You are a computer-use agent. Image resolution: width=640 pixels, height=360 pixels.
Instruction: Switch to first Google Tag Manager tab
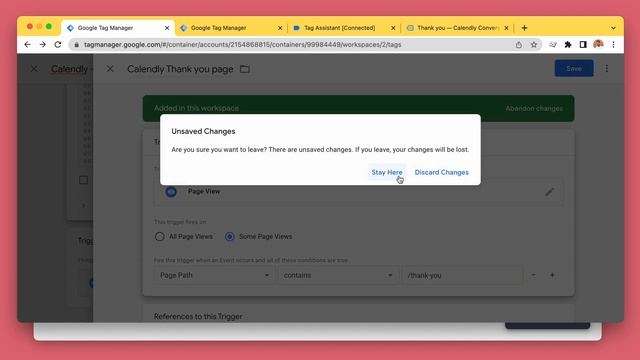click(x=118, y=28)
